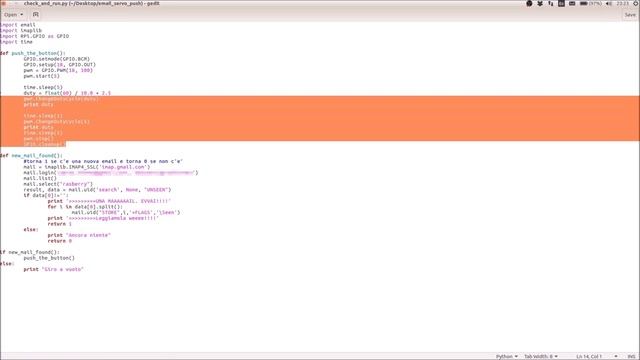Open the messaging mail indicator

[572, 3]
